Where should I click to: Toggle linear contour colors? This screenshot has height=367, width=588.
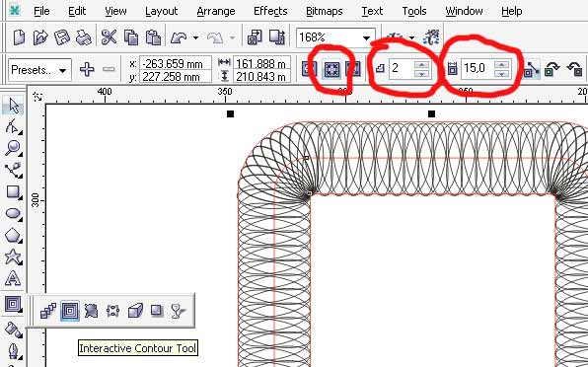coord(531,69)
